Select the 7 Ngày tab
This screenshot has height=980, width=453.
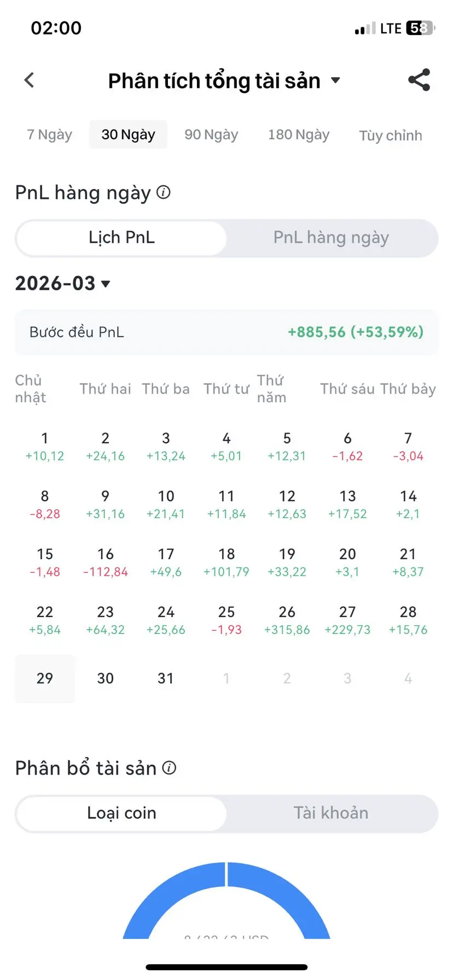coord(50,134)
